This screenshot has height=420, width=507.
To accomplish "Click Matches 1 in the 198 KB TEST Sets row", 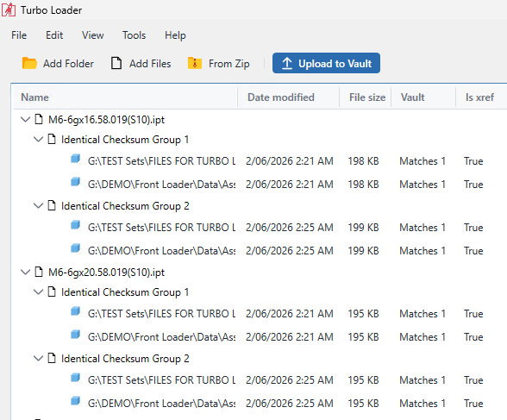I will (422, 160).
